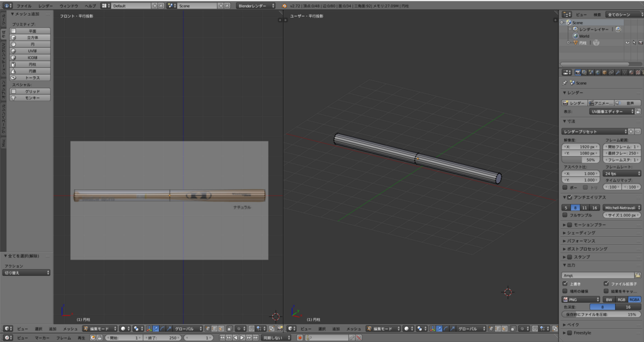Open the PNG file format dropdown
Viewport: 644px width, 342px height.
(580, 300)
